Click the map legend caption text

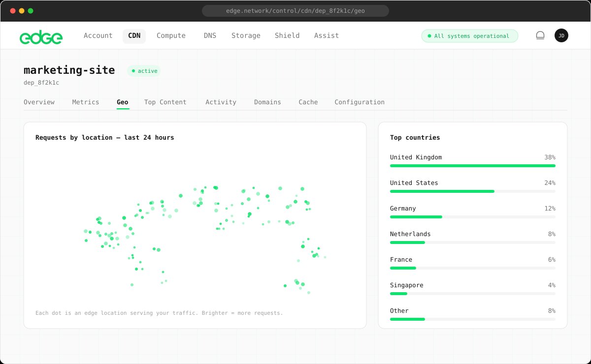click(x=160, y=313)
